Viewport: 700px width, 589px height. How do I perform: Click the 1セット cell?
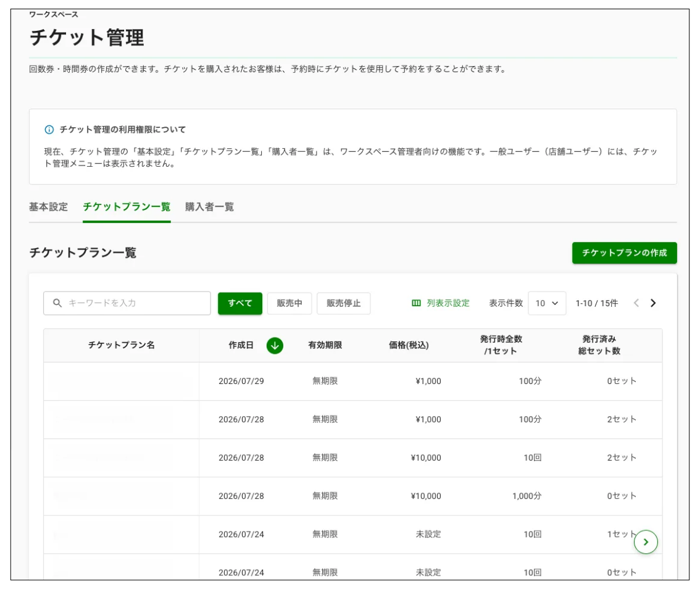click(621, 534)
